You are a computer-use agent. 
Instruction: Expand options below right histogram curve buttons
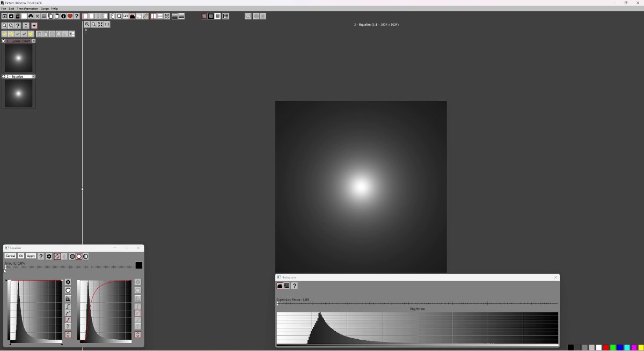click(x=138, y=335)
